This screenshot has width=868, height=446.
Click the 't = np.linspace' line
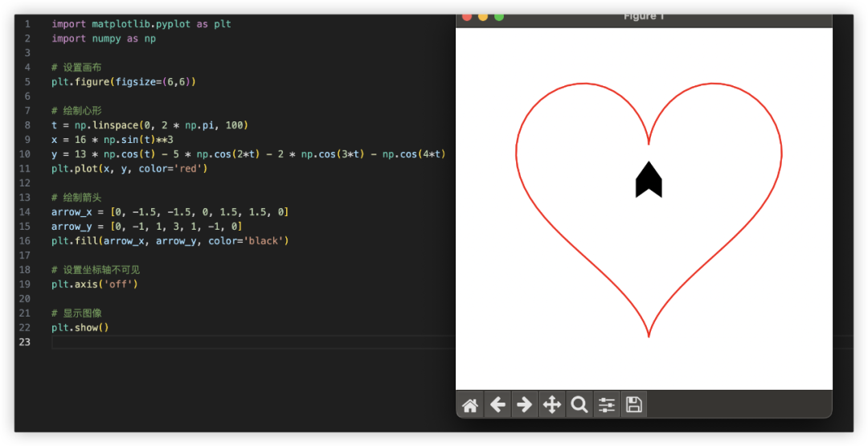point(150,125)
